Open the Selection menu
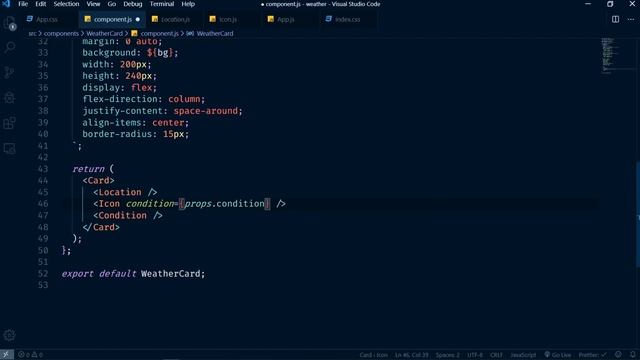This screenshot has height=360, width=640. pos(66,4)
